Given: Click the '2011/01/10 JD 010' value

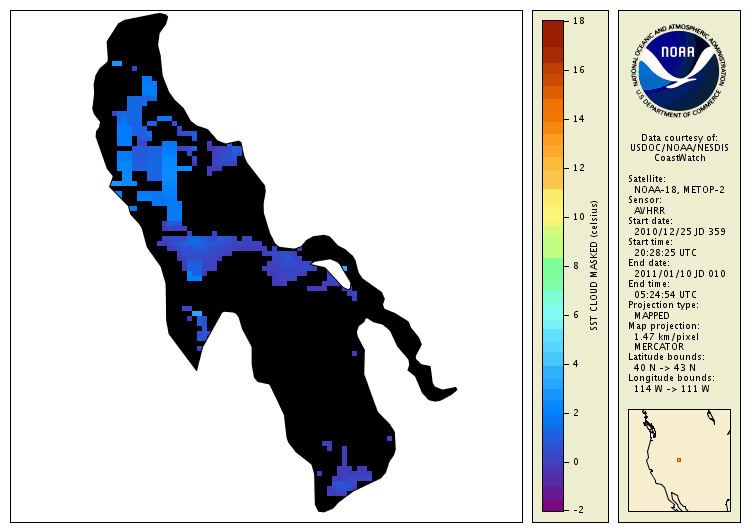Looking at the screenshot, I should tap(680, 274).
